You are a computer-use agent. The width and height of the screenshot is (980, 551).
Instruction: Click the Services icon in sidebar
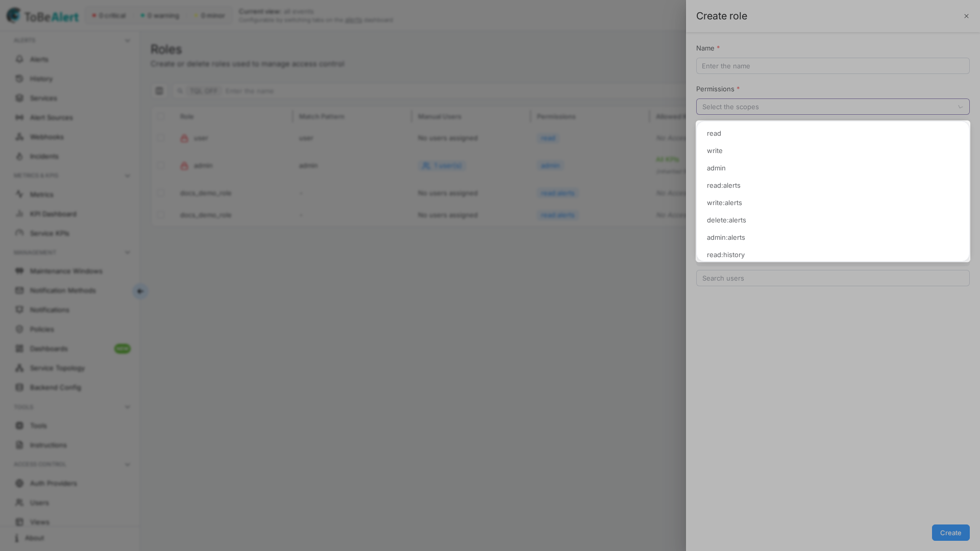point(19,98)
